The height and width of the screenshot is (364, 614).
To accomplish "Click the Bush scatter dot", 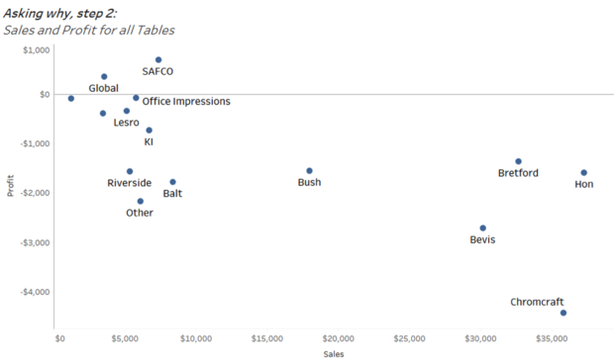I will 309,170.
